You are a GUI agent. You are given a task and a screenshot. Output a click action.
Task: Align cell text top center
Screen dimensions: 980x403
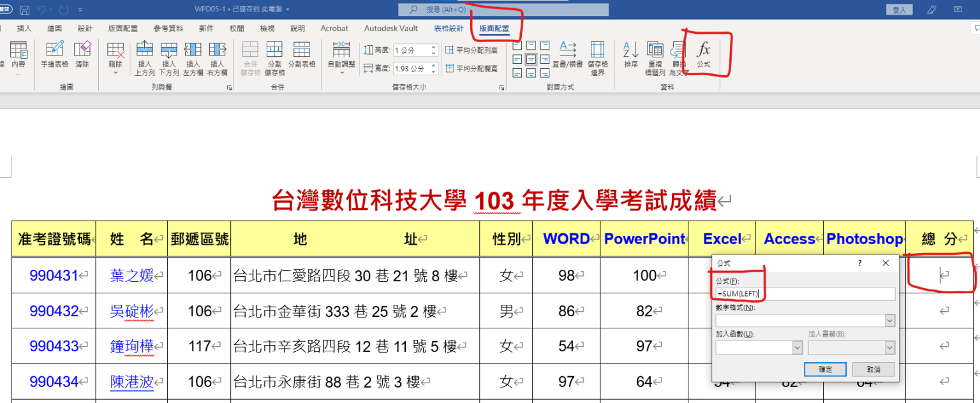click(531, 45)
